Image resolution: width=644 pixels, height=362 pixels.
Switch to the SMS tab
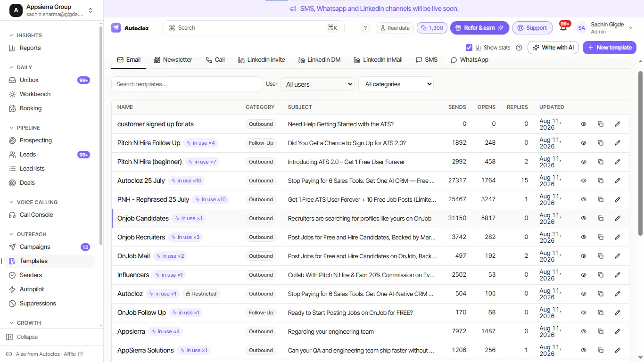[x=427, y=60]
